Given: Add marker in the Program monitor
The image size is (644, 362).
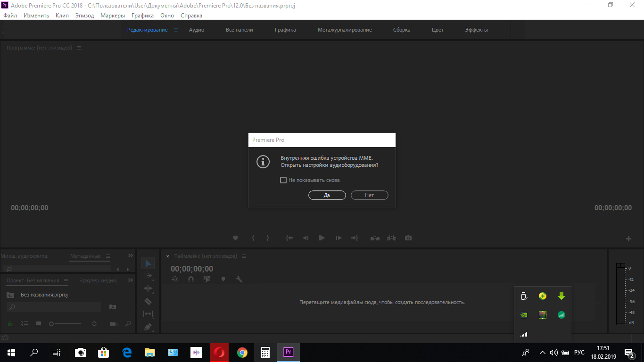Looking at the screenshot, I should click(x=236, y=238).
